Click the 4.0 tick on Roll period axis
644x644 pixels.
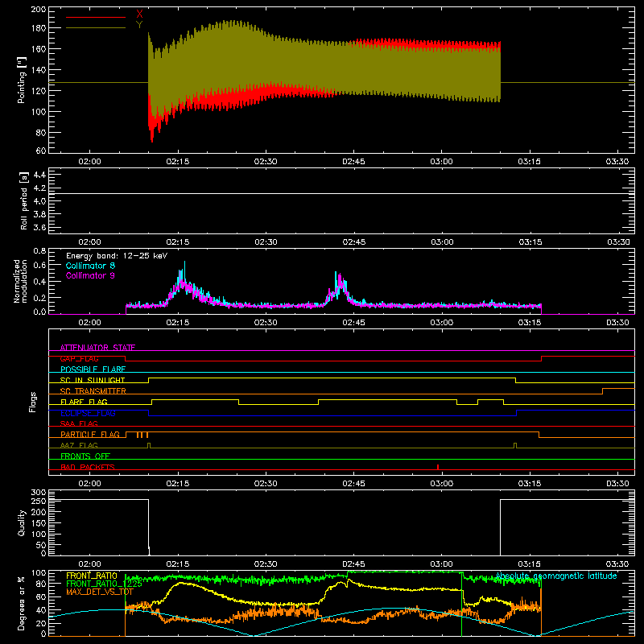(x=39, y=201)
